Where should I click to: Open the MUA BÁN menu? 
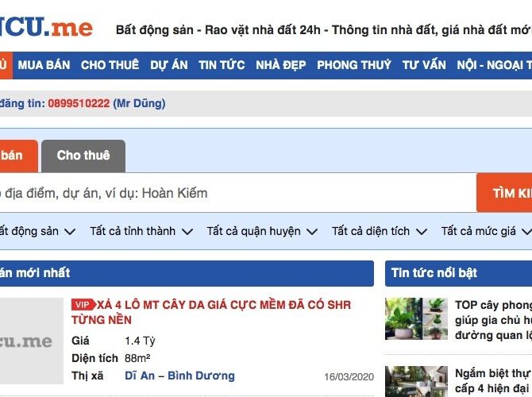44,65
